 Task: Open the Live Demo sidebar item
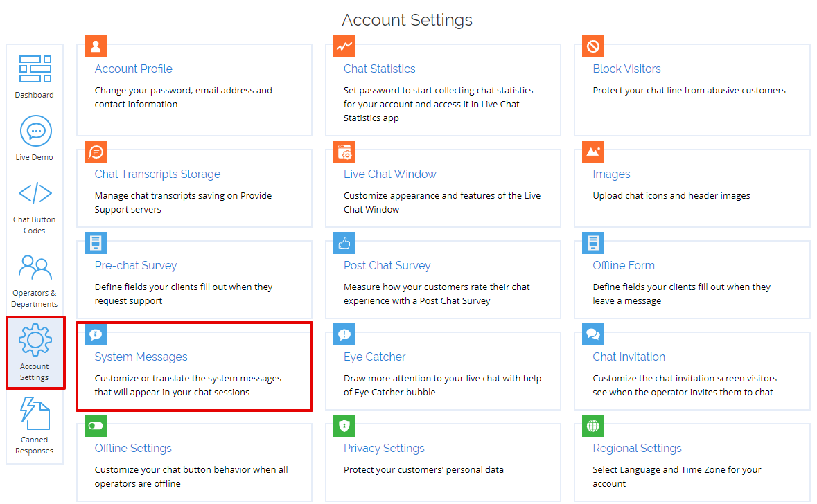[x=34, y=138]
